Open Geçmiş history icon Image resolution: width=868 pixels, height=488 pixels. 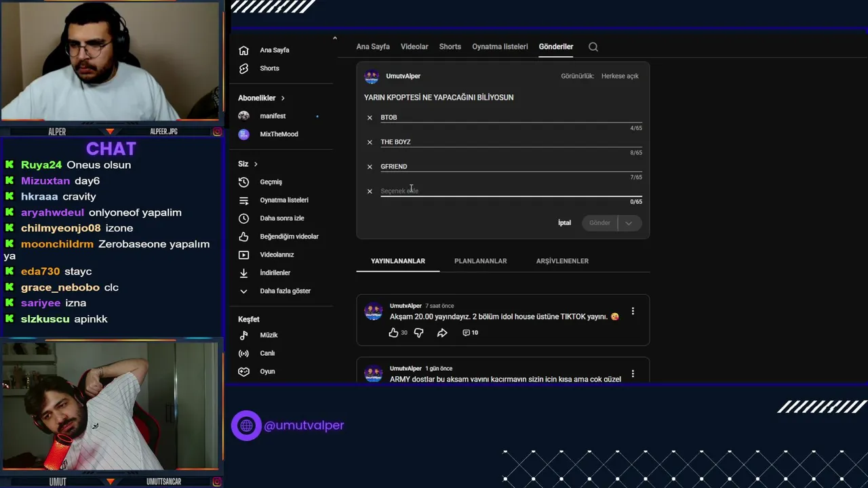pyautogui.click(x=244, y=182)
